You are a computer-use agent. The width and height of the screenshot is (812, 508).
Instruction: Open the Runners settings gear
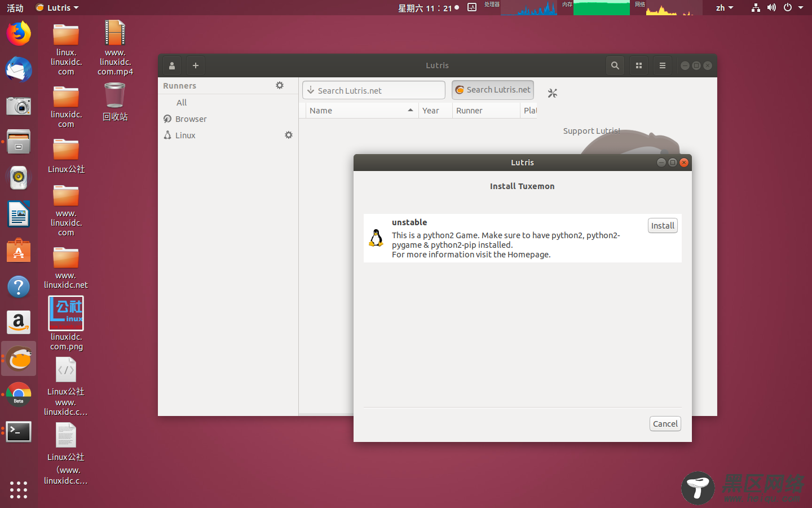[280, 85]
